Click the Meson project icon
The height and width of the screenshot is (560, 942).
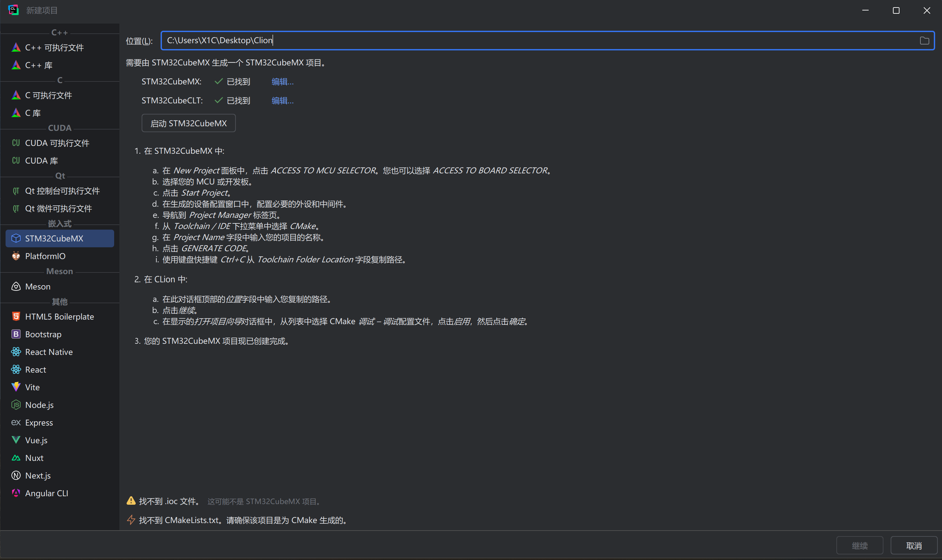click(x=16, y=287)
